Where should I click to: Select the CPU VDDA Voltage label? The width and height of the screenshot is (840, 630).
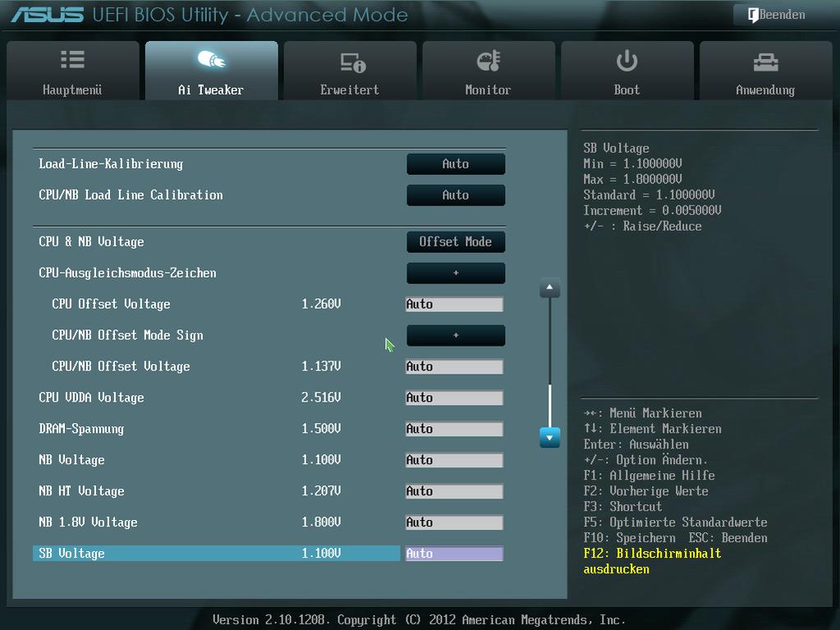point(91,398)
